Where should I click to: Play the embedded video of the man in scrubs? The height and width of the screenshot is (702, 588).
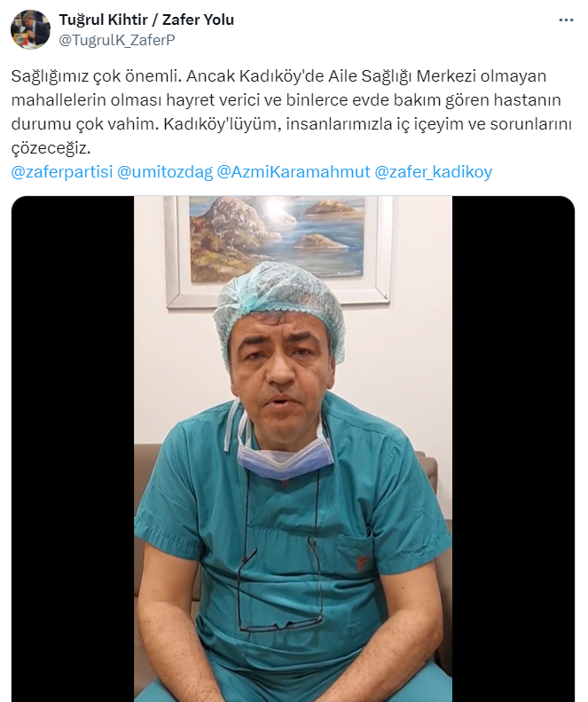[x=293, y=448]
